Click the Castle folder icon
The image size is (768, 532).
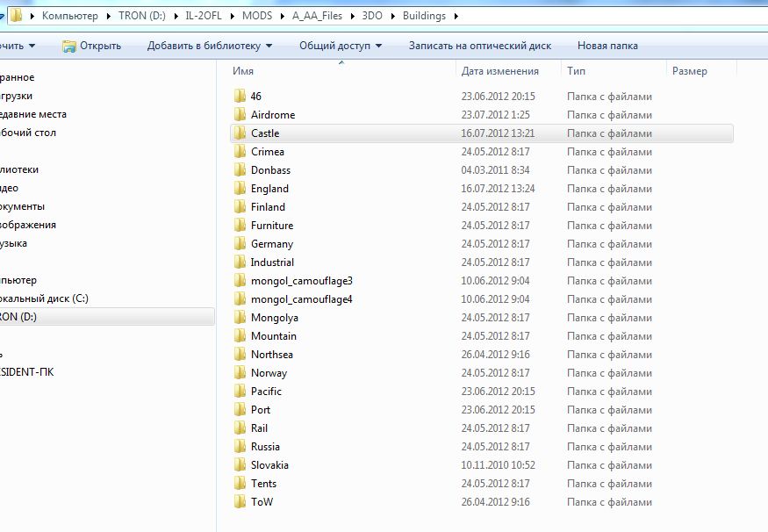[240, 133]
